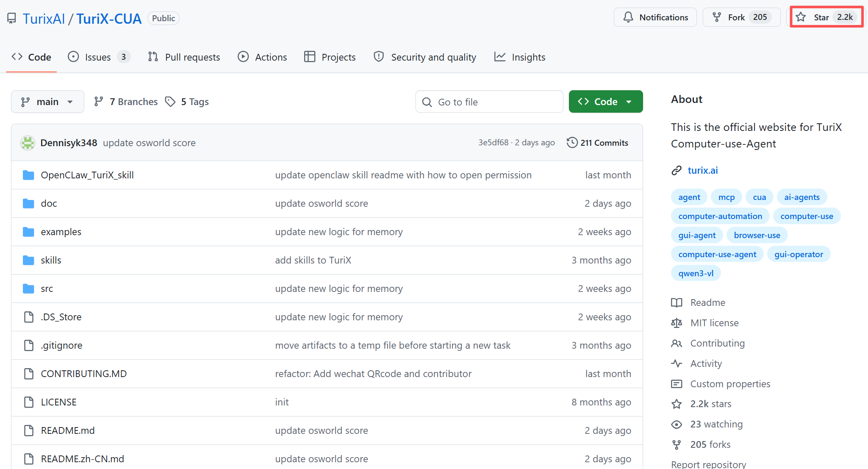Click the computer-use-agent topic tag
Image resolution: width=868 pixels, height=469 pixels.
717,255
